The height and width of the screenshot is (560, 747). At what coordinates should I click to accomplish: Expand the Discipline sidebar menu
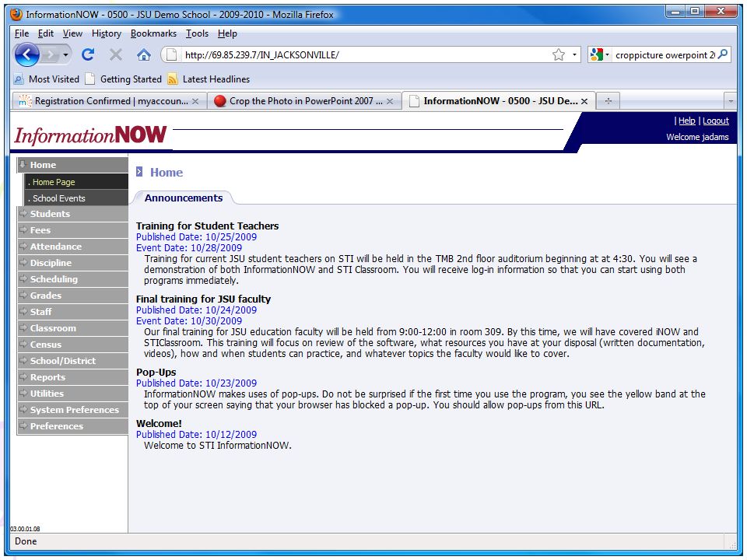pyautogui.click(x=73, y=263)
